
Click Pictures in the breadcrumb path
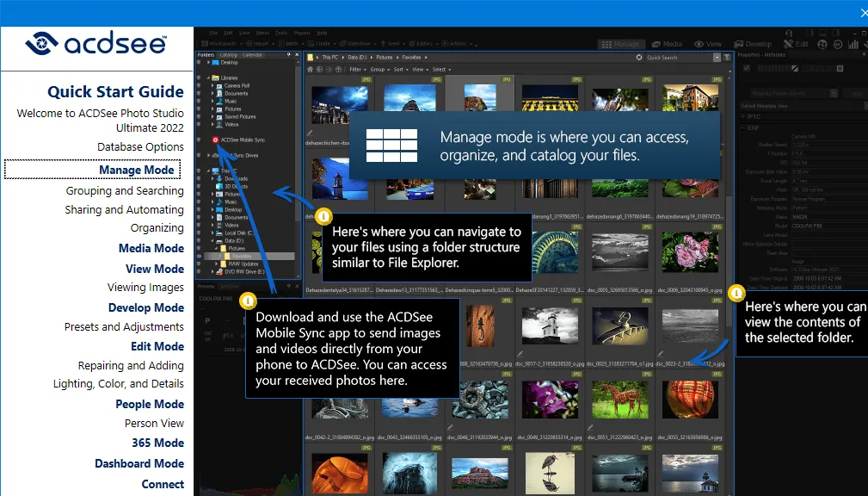[385, 57]
